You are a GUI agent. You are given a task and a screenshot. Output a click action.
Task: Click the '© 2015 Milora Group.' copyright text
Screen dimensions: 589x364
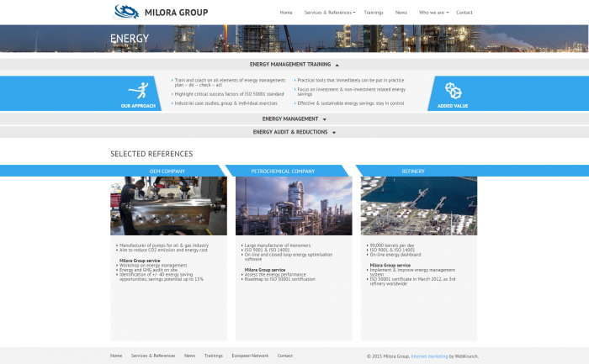pyautogui.click(x=388, y=356)
